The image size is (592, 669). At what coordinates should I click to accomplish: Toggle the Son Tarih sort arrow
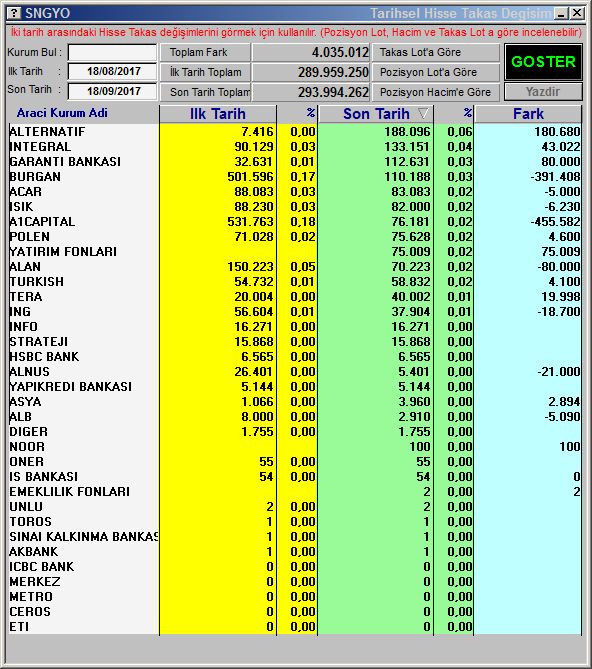pyautogui.click(x=423, y=113)
